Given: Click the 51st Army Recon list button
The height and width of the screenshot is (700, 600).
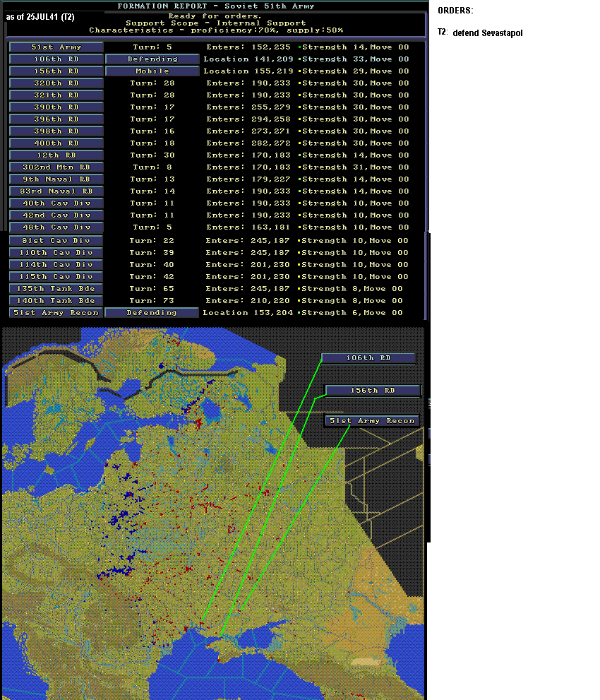Looking at the screenshot, I should 56,312.
